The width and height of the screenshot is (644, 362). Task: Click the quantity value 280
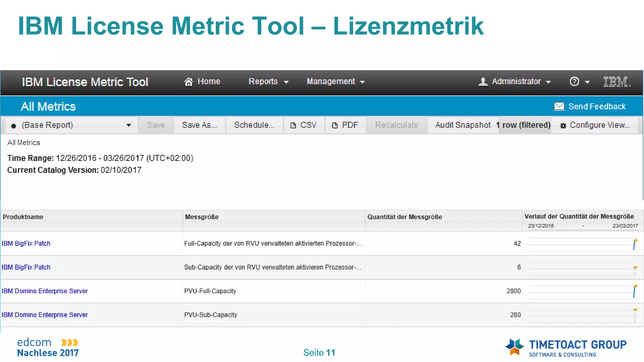[515, 315]
